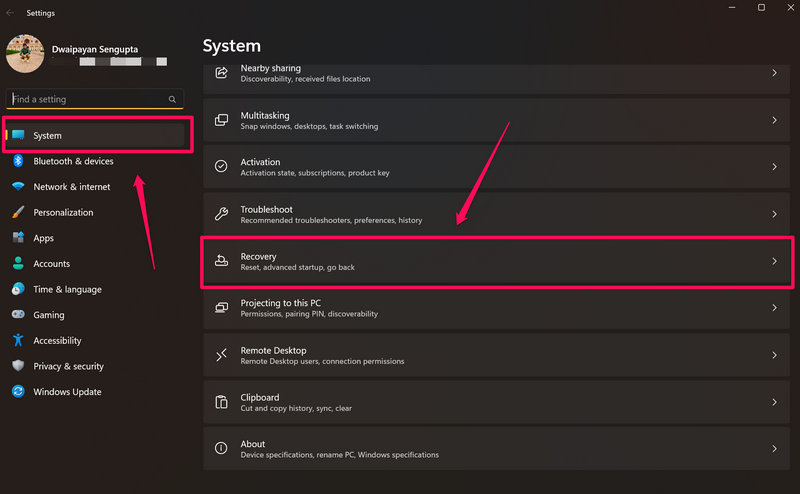Expand the Remote Desktop chevron
The image size is (800, 494).
pyautogui.click(x=774, y=355)
